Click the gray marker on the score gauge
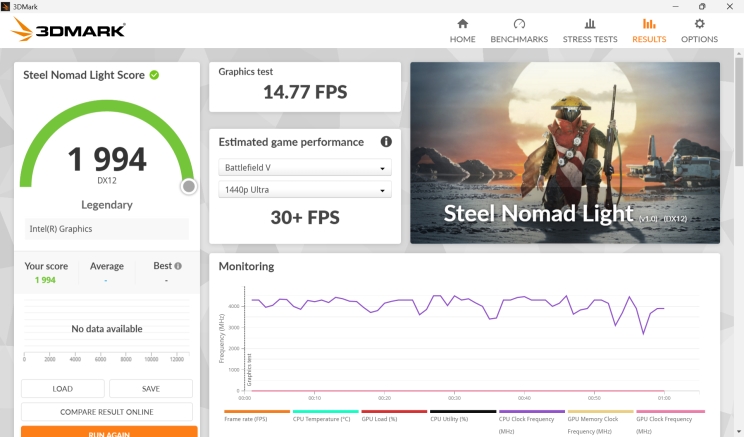 (188, 186)
